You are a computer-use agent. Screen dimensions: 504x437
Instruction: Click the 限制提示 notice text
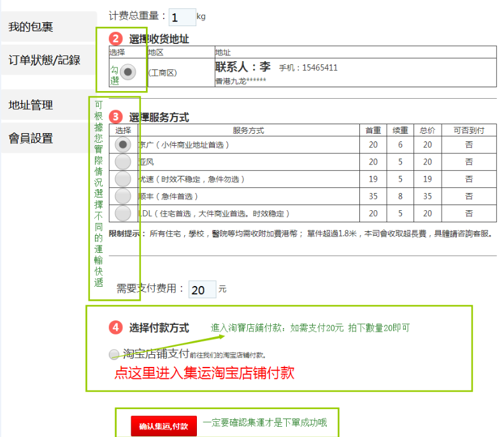[301, 234]
